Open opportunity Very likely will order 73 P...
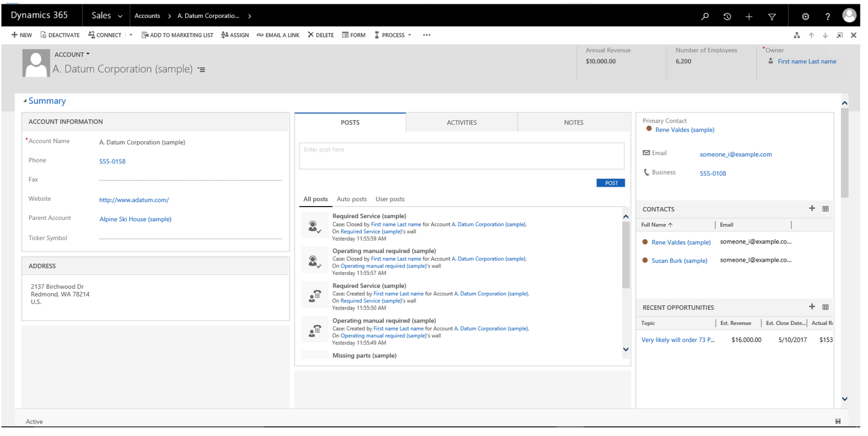 678,340
